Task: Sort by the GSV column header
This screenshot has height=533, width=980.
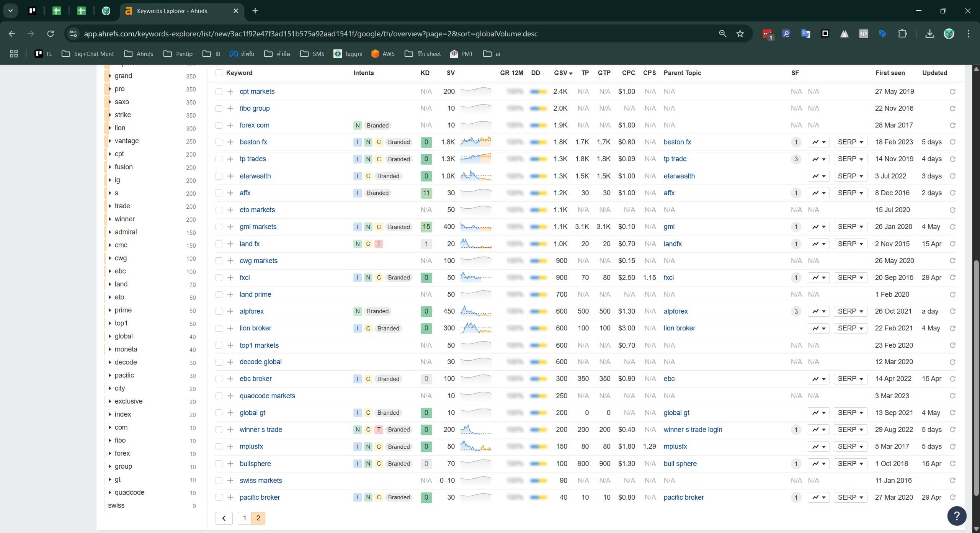Action: [563, 73]
